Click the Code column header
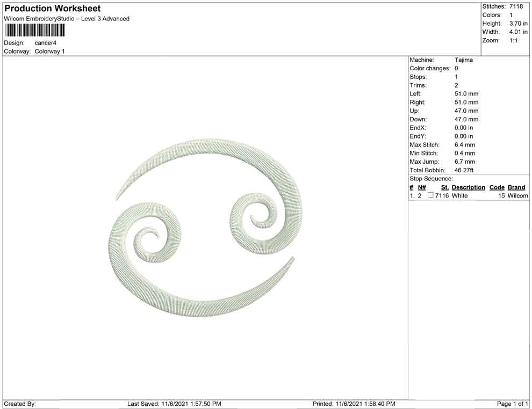Screen dimensions: 532x409 (x=497, y=187)
